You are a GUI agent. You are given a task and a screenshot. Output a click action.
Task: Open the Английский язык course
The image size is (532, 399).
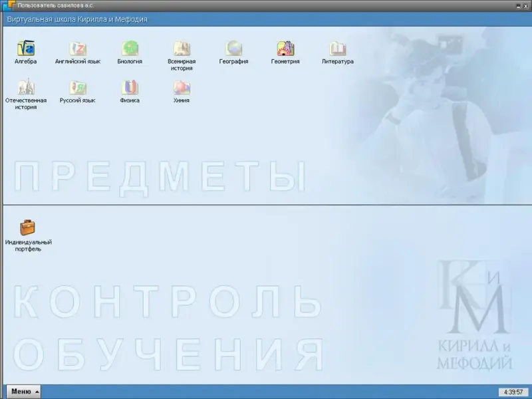coord(78,49)
